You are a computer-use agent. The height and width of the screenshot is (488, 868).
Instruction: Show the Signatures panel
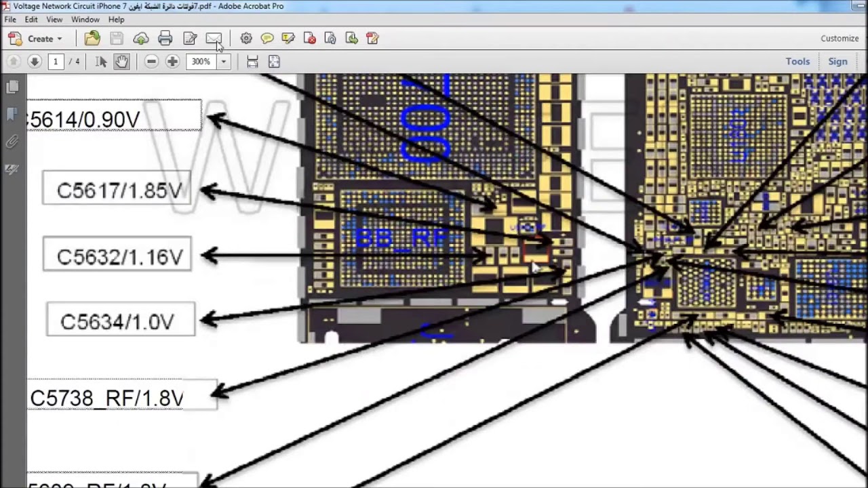tap(12, 169)
